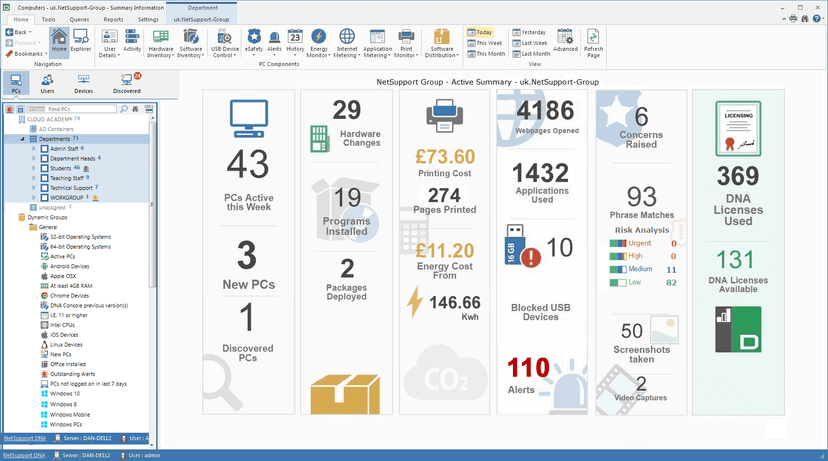Select the Last Month view filter
Image resolution: width=828 pixels, height=461 pixels.
(531, 54)
